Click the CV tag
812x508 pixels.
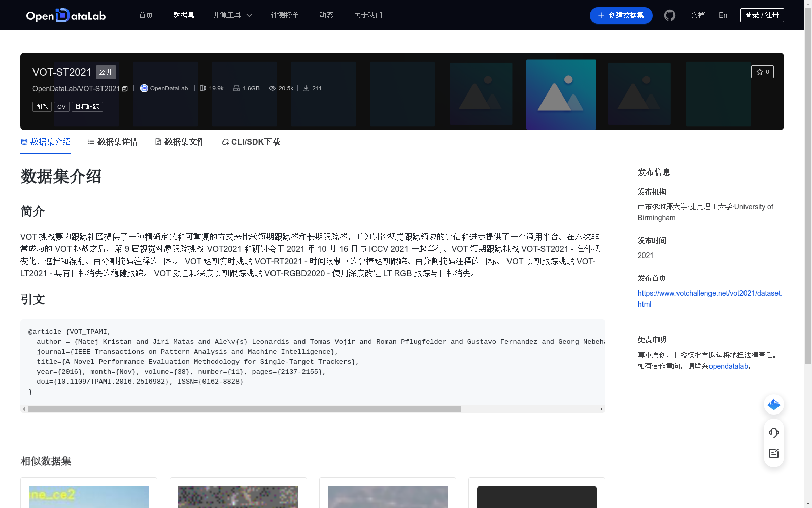(61, 107)
